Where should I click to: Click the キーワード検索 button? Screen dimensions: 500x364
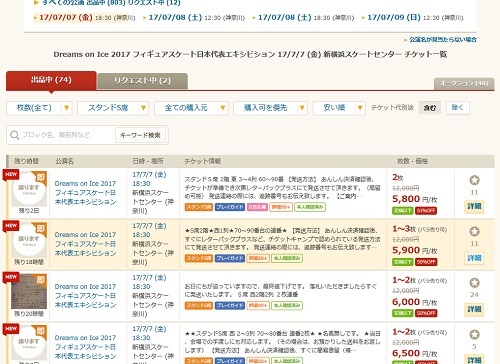pyautogui.click(x=140, y=135)
